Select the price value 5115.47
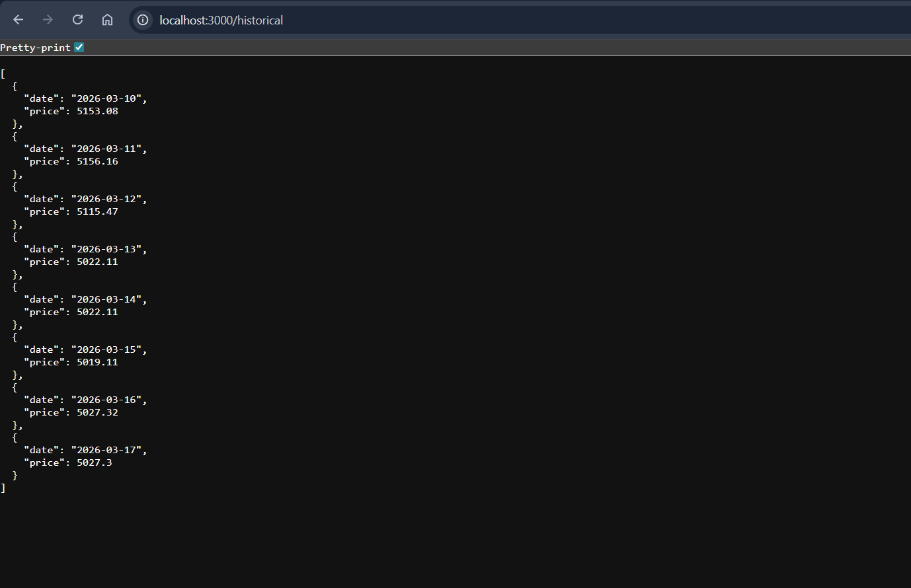Image resolution: width=911 pixels, height=588 pixels. point(97,211)
